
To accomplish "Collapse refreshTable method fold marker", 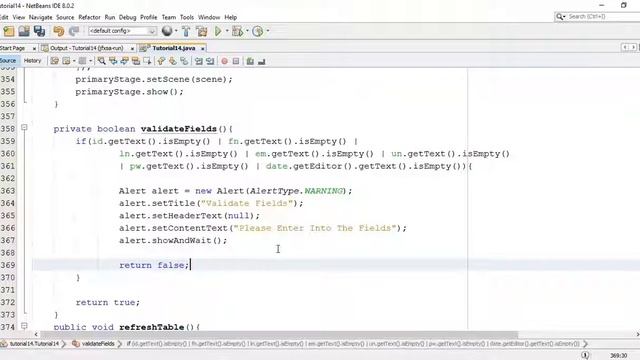I will point(24,326).
